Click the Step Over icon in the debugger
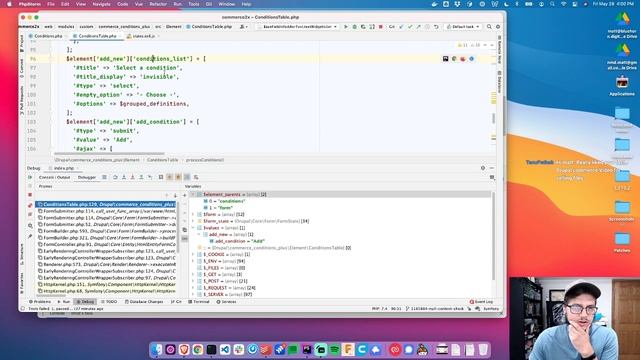The height and width of the screenshot is (360, 640). click(115, 177)
